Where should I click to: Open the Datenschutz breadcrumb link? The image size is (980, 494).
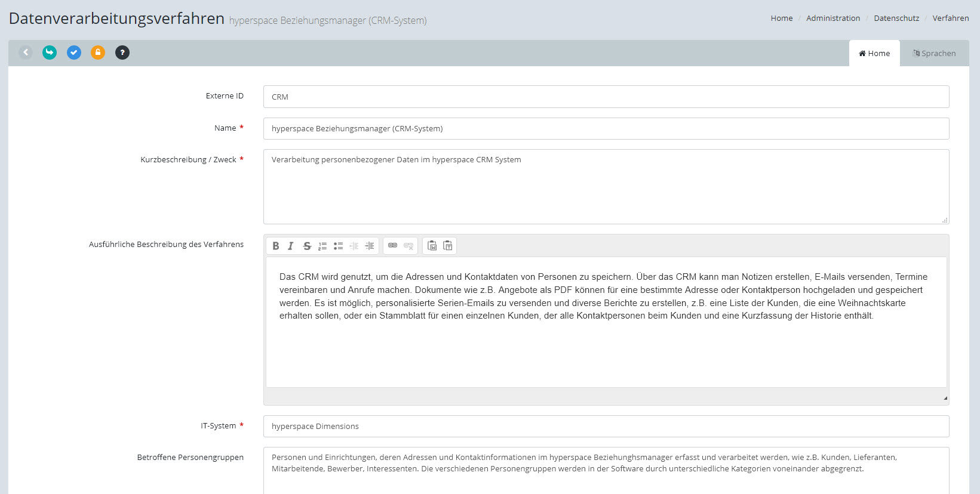click(896, 18)
